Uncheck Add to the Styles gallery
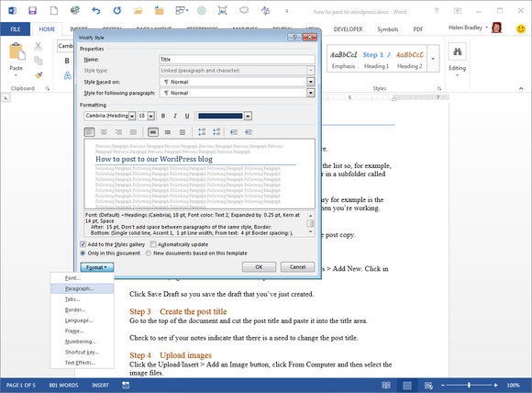 pos(83,244)
